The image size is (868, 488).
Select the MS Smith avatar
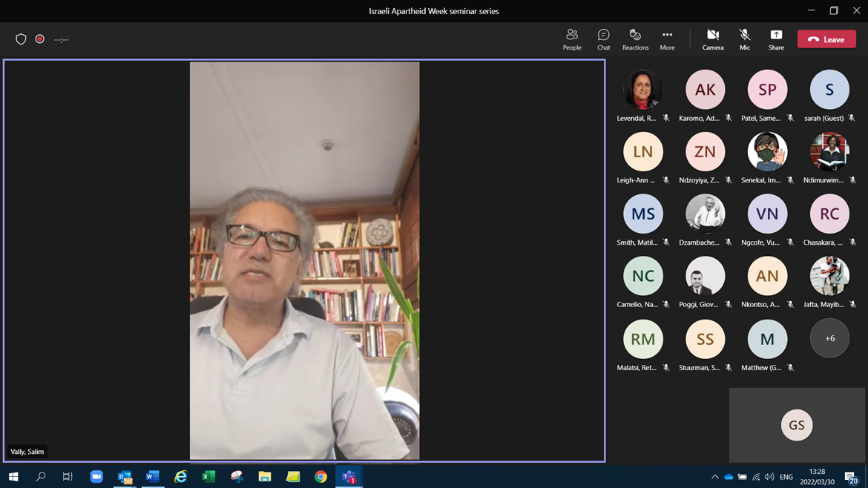coord(642,214)
